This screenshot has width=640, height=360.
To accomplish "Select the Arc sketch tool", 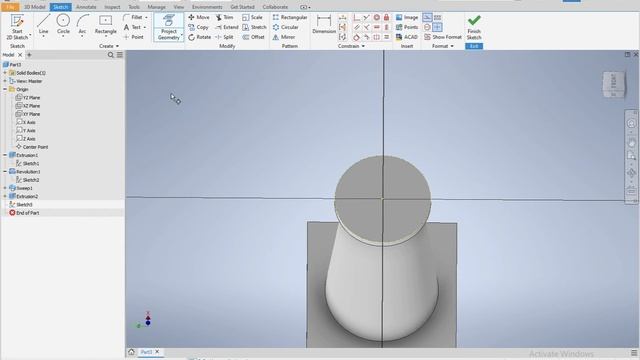I will [82, 24].
